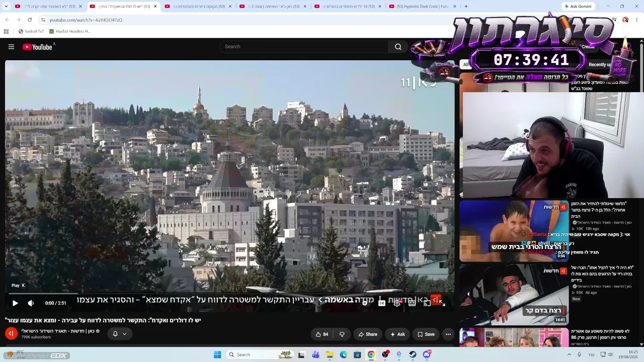Open the HaxBall Headless bookmark
Viewport: 644px width, 362px height.
point(69,31)
